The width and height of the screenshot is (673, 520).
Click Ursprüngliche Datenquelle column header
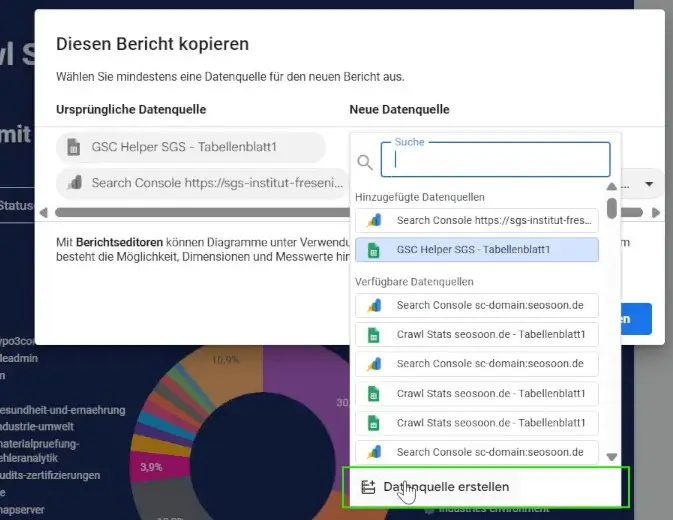131,110
